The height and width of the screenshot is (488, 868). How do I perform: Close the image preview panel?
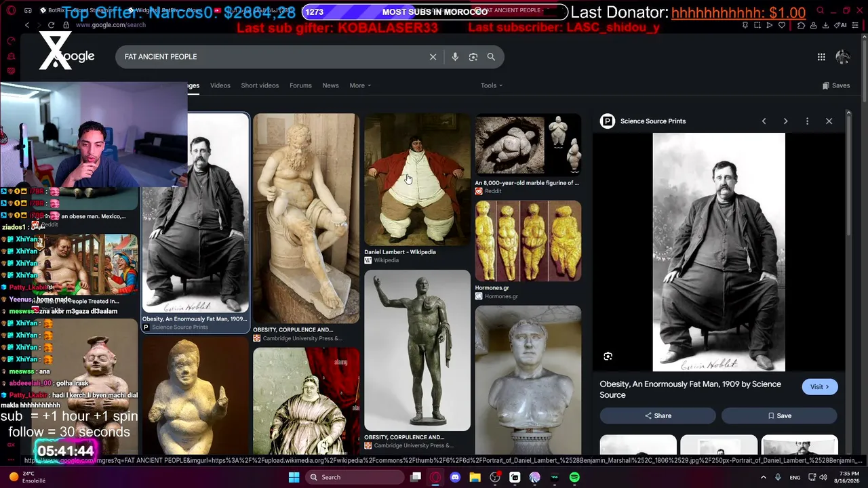(829, 121)
